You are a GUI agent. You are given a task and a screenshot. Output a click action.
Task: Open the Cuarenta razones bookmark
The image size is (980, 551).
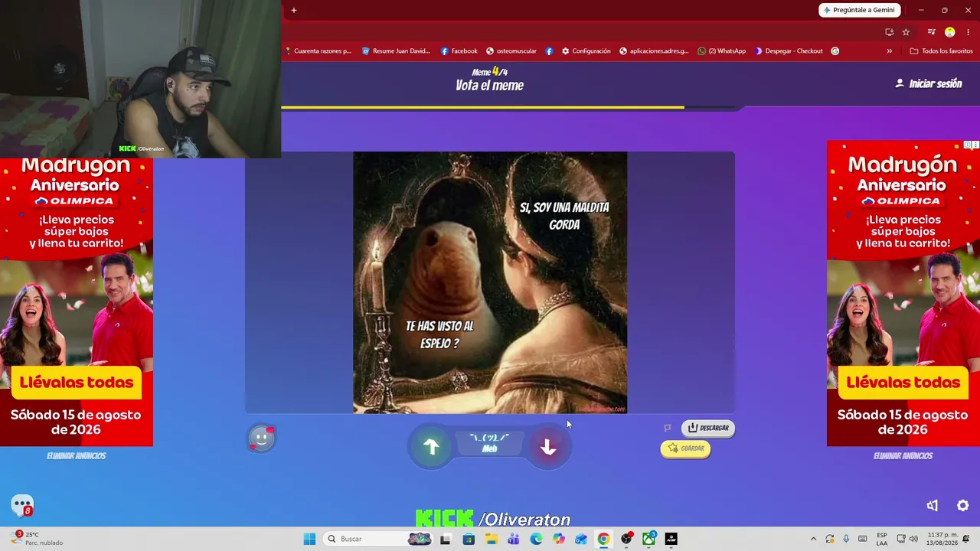tap(318, 51)
